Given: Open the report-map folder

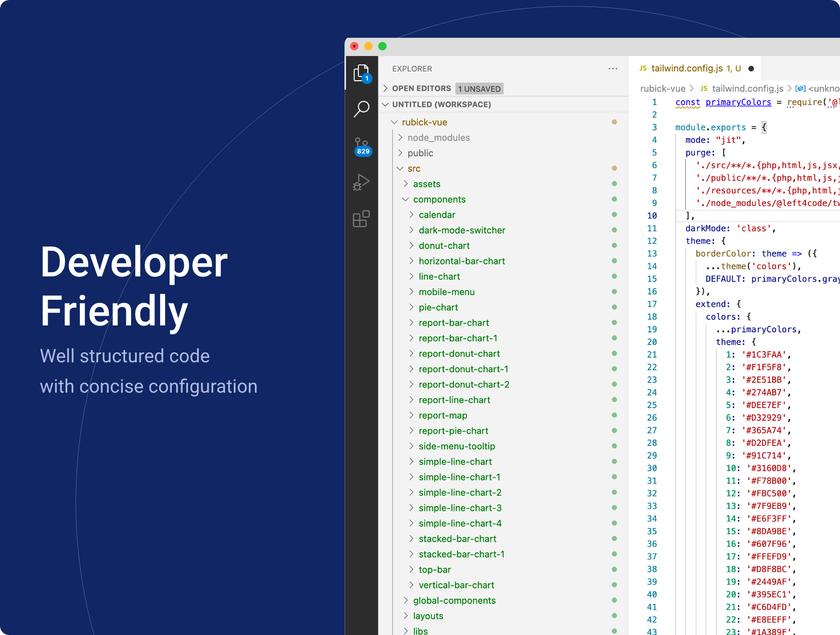Looking at the screenshot, I should (x=504, y=415).
